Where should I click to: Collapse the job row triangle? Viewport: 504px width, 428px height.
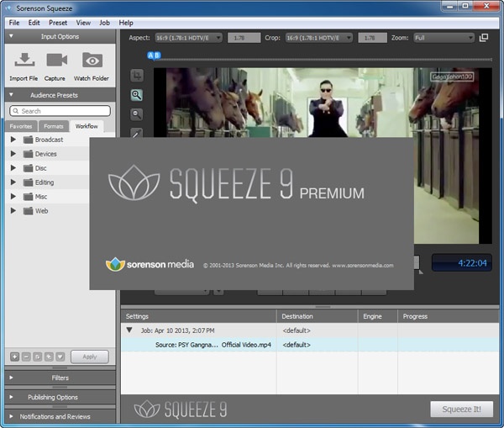click(129, 330)
